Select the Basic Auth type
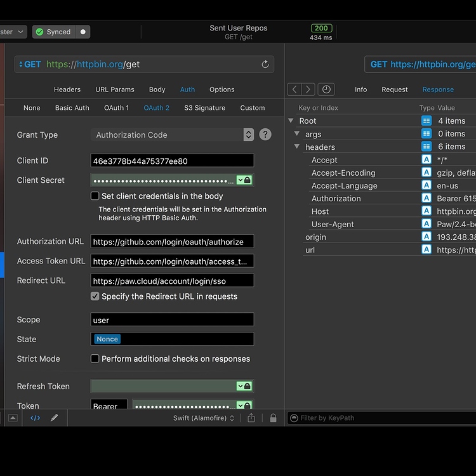 pos(72,108)
